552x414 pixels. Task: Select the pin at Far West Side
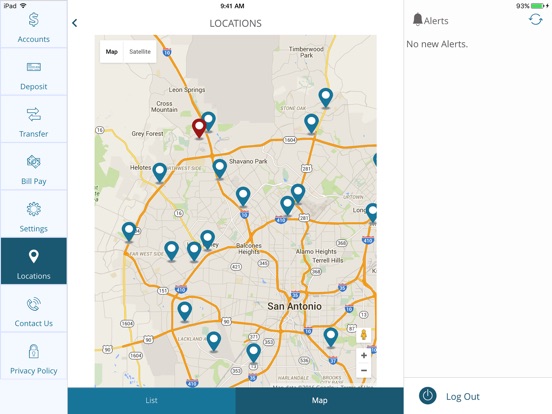(x=129, y=232)
